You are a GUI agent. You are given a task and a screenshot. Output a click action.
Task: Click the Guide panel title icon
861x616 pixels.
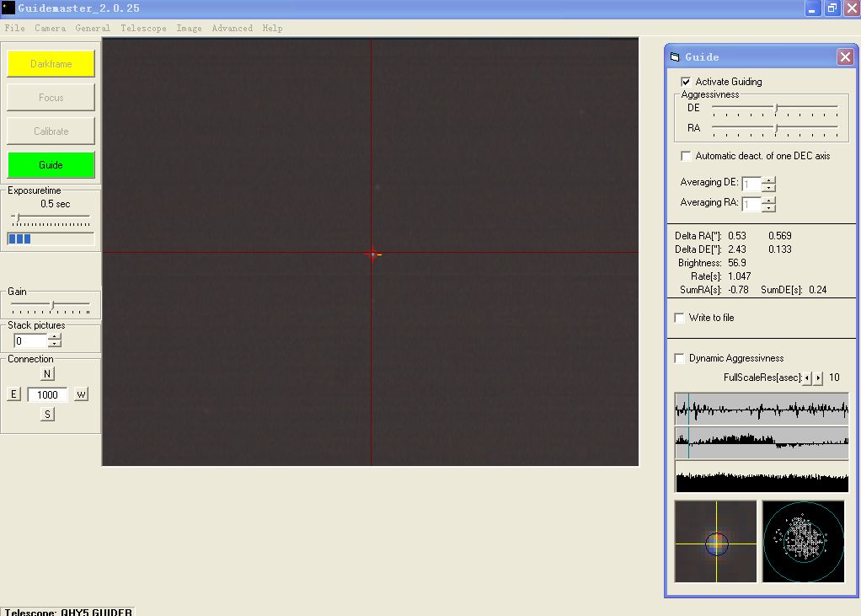coord(675,56)
